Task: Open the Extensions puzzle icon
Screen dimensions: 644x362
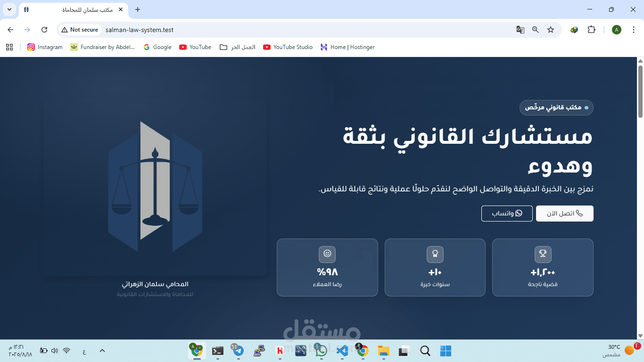Action: pos(591,30)
